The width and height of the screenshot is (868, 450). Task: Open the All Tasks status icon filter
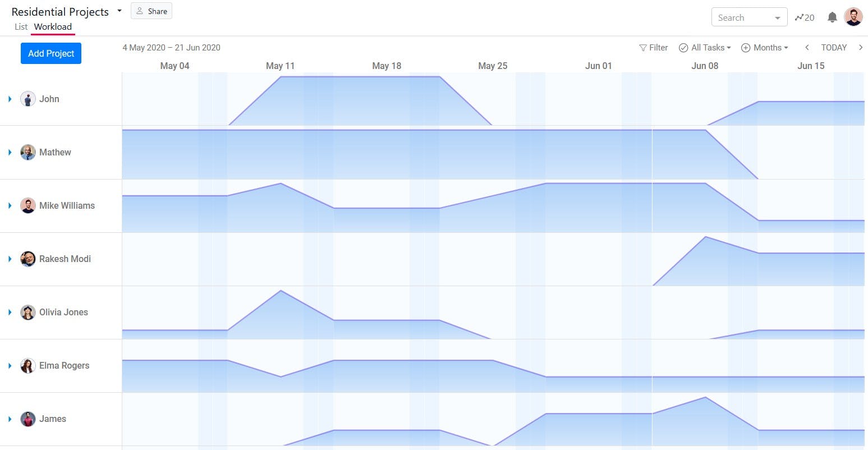point(683,48)
